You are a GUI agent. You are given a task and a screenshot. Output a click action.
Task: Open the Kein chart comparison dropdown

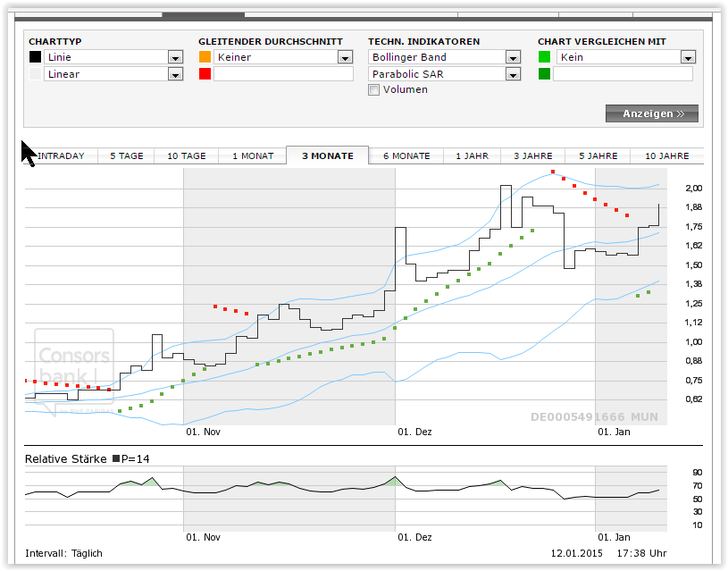pos(626,57)
